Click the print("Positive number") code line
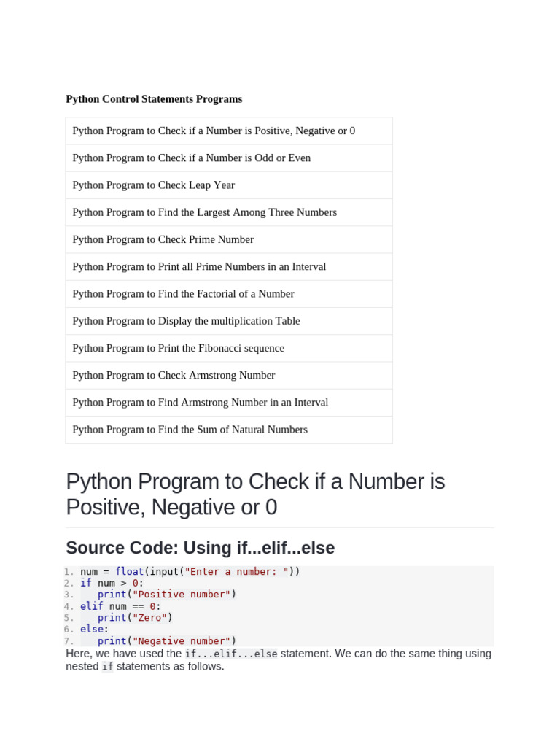This screenshot has width=560, height=747. pyautogui.click(x=167, y=595)
